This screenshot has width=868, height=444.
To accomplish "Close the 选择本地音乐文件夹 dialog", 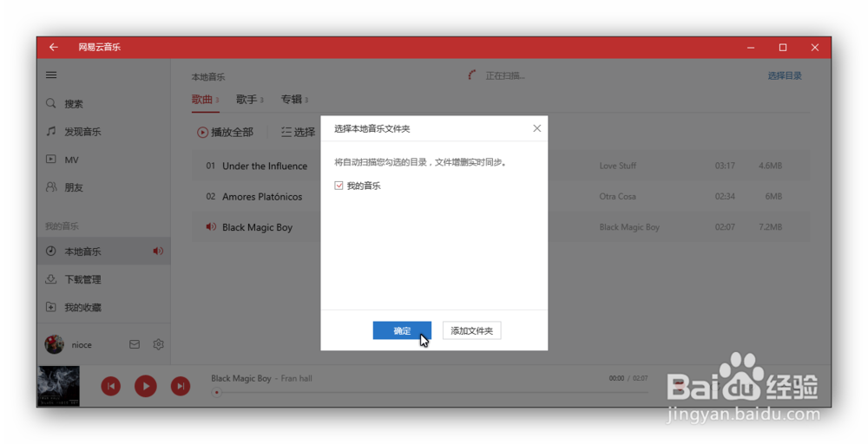I will (x=537, y=128).
